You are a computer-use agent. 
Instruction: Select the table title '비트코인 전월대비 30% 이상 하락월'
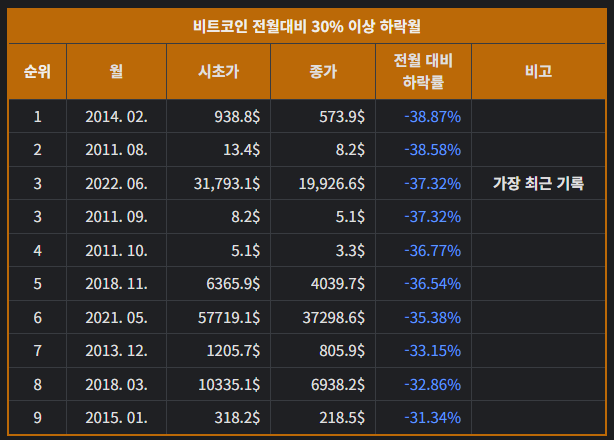pos(307,27)
